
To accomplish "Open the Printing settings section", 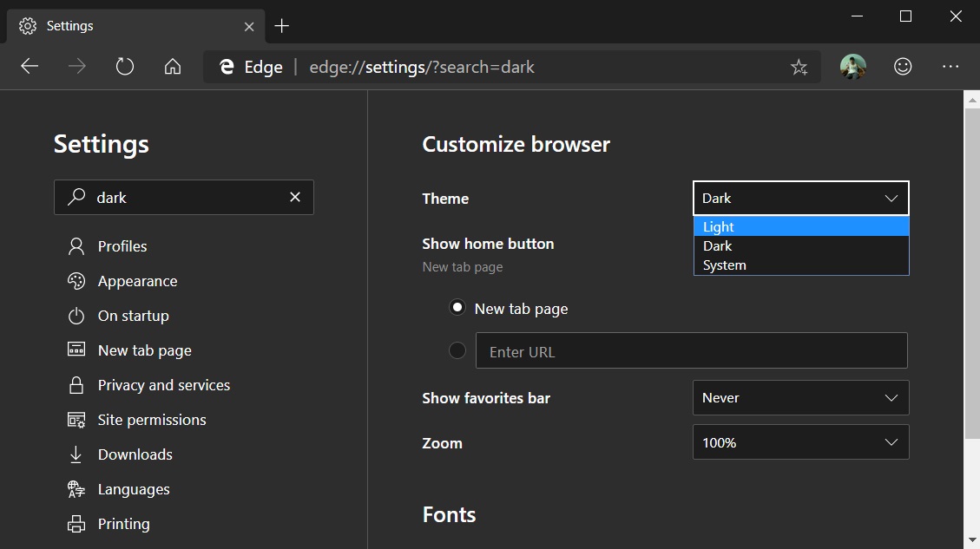I will (x=124, y=523).
